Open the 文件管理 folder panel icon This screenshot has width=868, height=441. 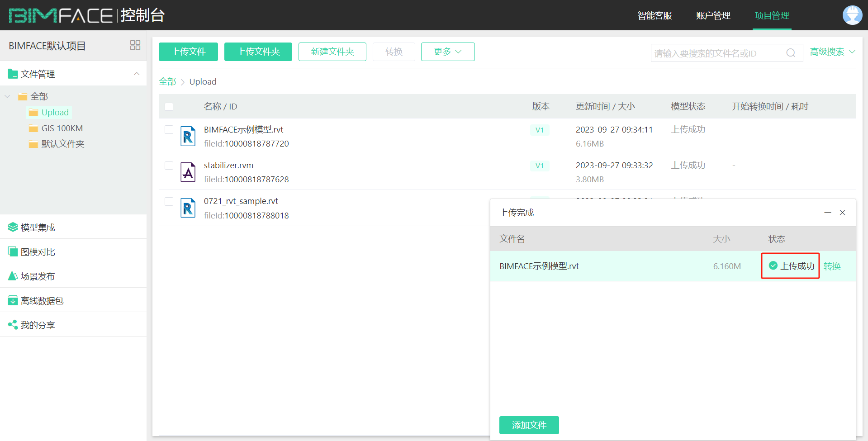tap(12, 74)
